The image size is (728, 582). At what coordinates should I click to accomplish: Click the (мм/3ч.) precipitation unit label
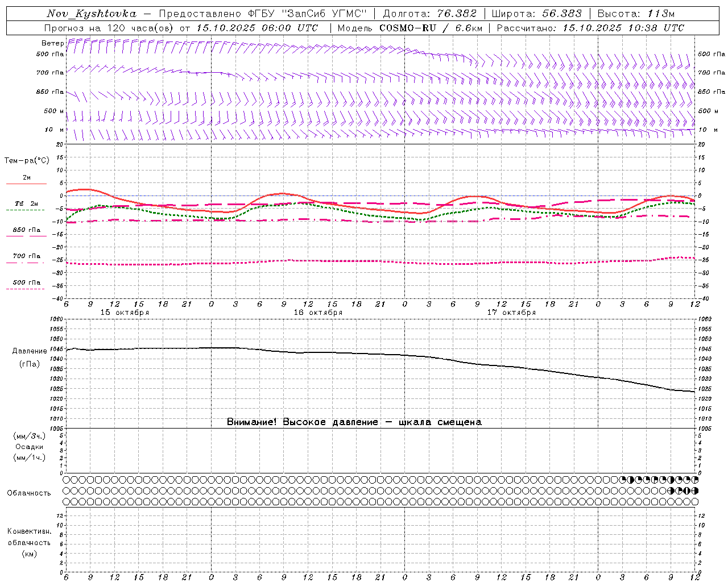(x=30, y=436)
